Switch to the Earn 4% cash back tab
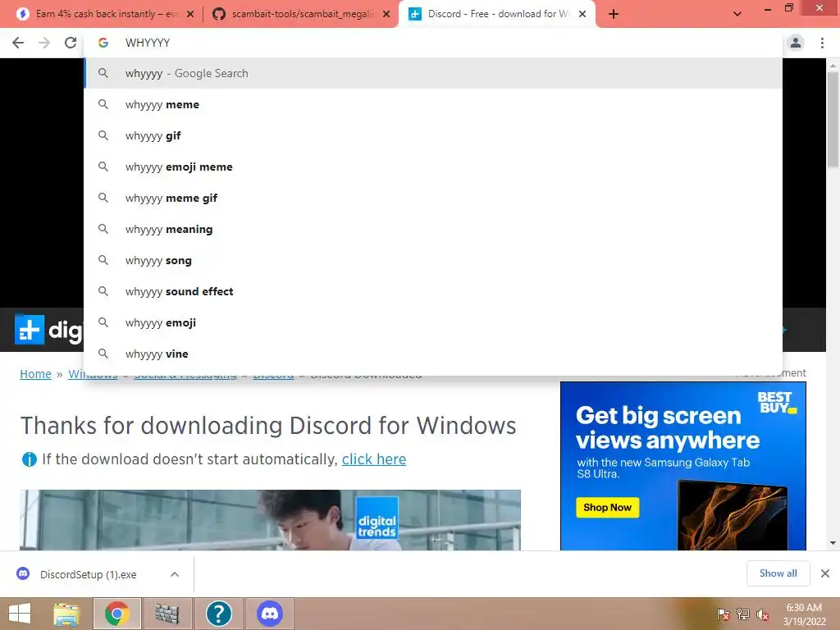 (106, 14)
